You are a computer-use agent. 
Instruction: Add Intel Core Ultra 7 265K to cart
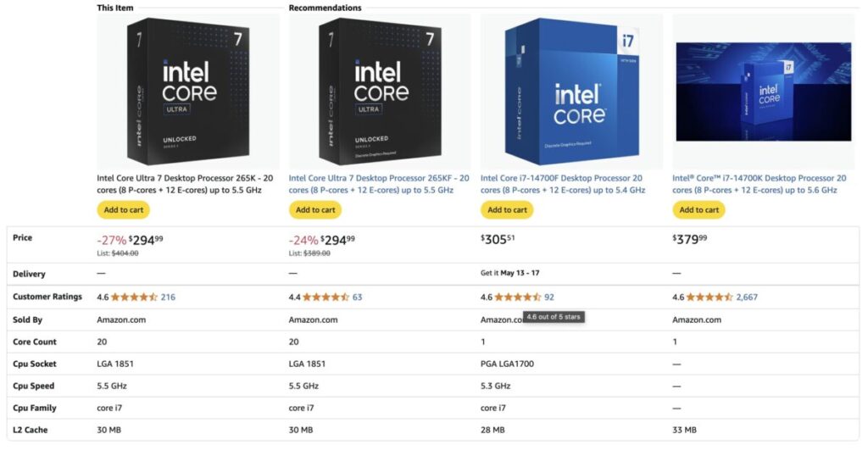point(124,209)
